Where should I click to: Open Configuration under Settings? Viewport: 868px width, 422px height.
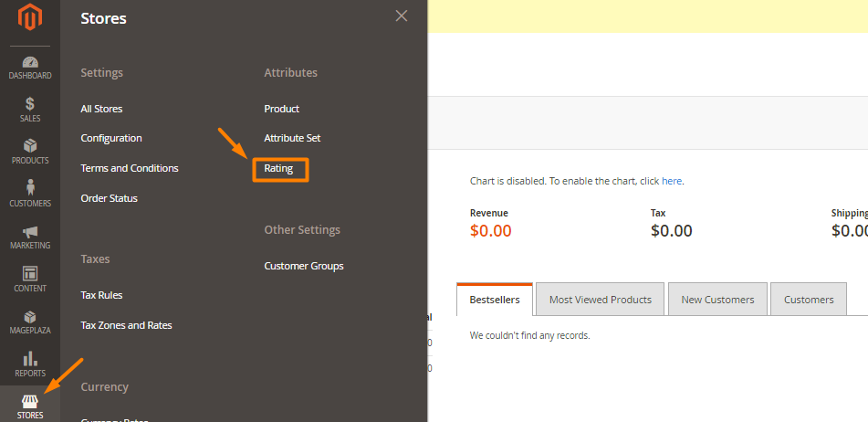pos(111,138)
